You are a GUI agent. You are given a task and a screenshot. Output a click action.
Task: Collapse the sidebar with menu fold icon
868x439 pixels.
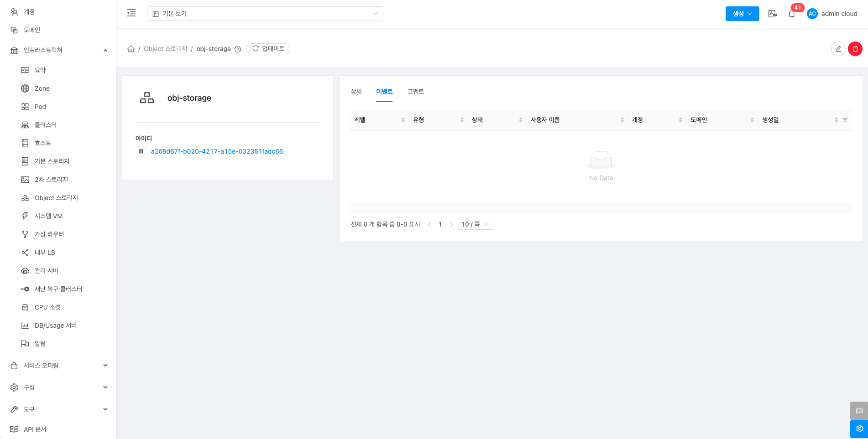(x=131, y=13)
